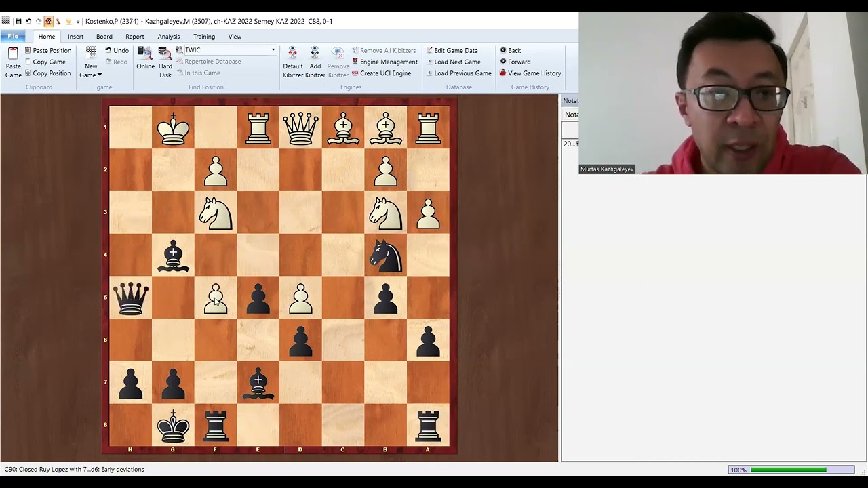Click the ribbon Undo button
The image size is (868, 488).
[117, 50]
